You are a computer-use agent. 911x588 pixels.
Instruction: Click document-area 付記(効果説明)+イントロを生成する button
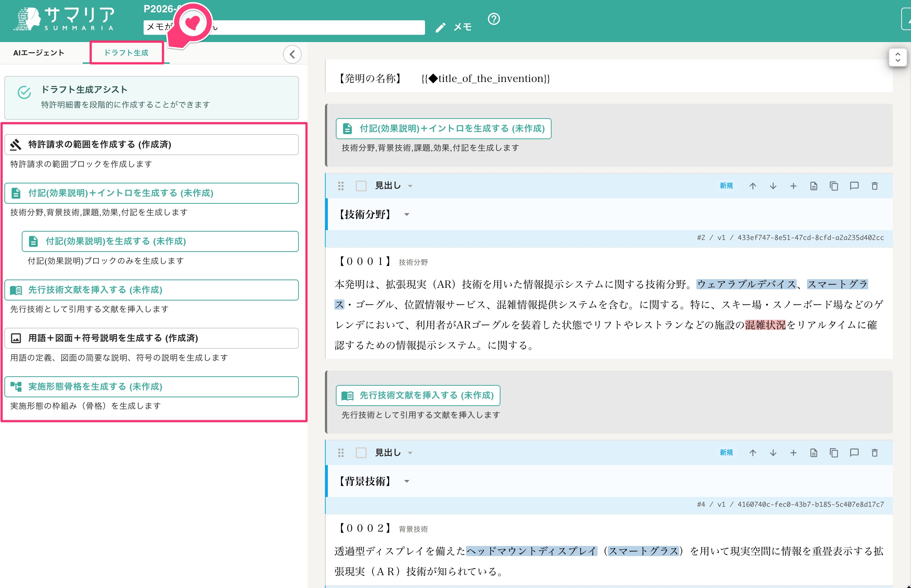click(x=444, y=129)
